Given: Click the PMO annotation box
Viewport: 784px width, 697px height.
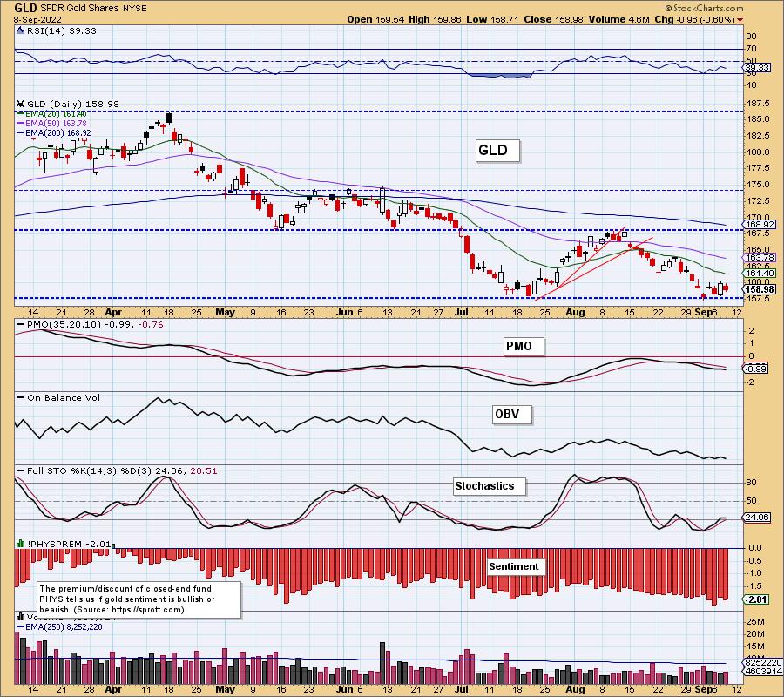Looking at the screenshot, I should click(x=523, y=346).
